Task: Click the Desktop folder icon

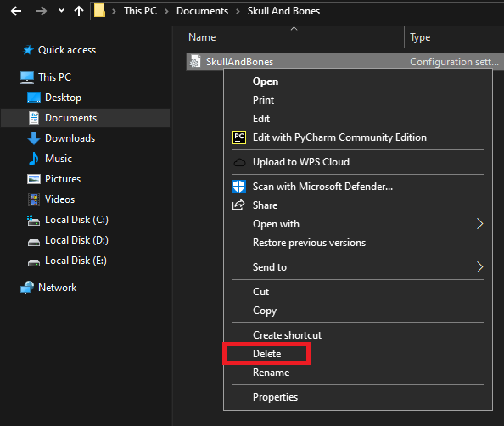Action: point(34,98)
